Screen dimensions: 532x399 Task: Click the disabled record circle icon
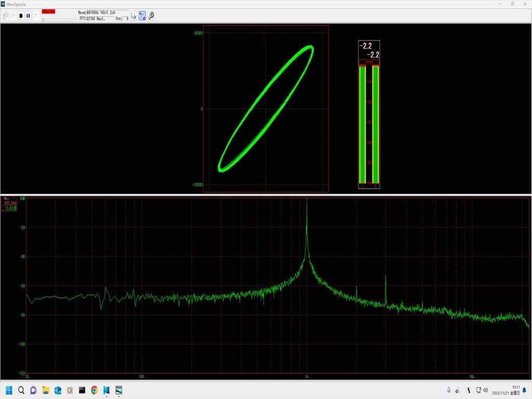click(36, 16)
